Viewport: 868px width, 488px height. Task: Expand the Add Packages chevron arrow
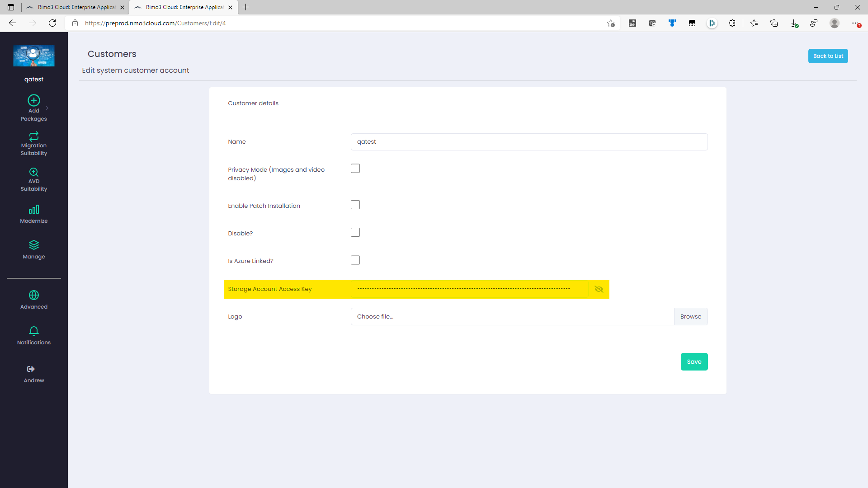point(47,108)
